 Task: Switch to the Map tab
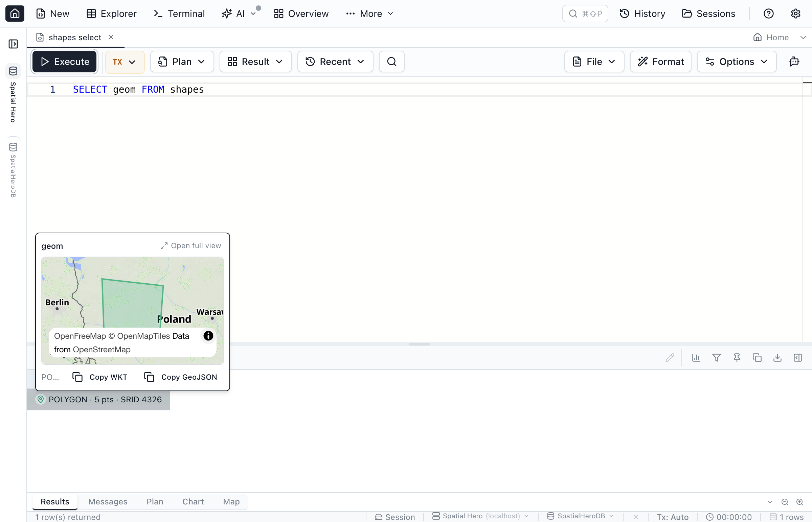coord(231,502)
